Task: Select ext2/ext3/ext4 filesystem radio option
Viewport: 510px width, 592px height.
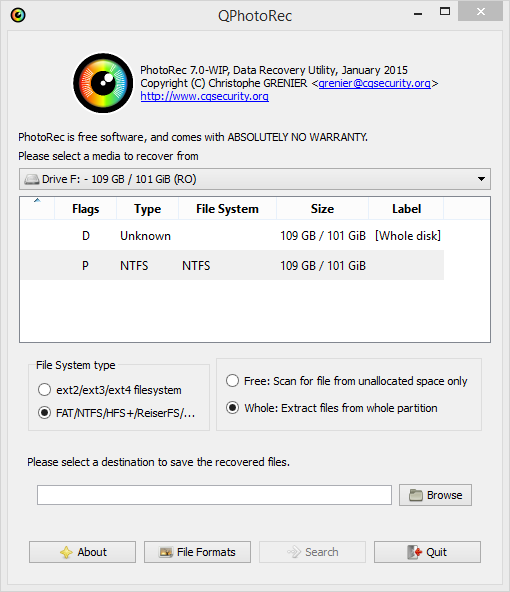Action: pyautogui.click(x=44, y=390)
